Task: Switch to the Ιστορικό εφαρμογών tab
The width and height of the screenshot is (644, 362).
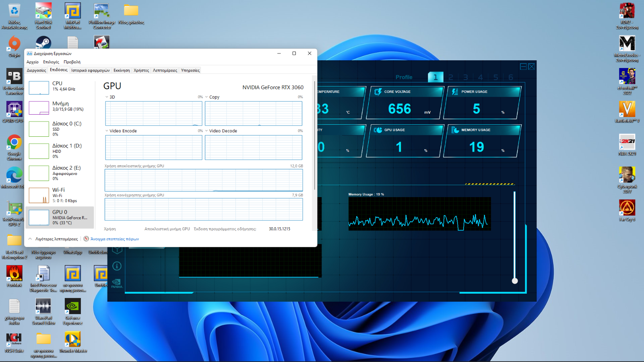Action: [91, 70]
